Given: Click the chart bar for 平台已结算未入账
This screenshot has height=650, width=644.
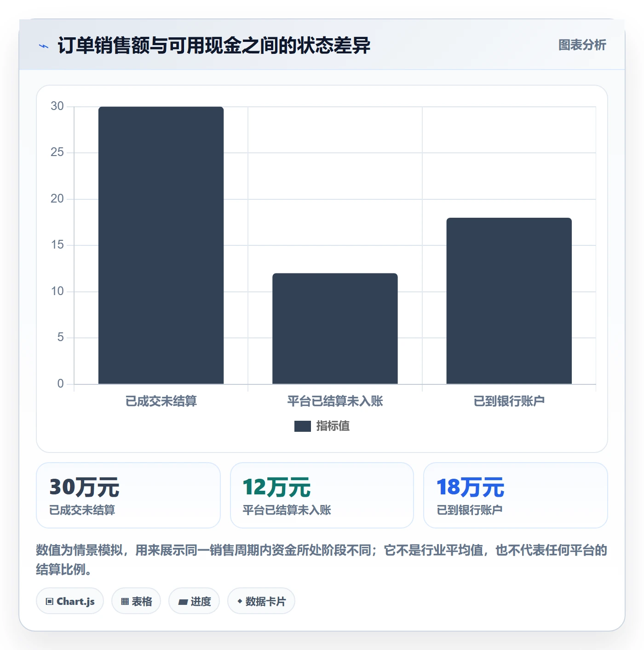Looking at the screenshot, I should tap(335, 329).
